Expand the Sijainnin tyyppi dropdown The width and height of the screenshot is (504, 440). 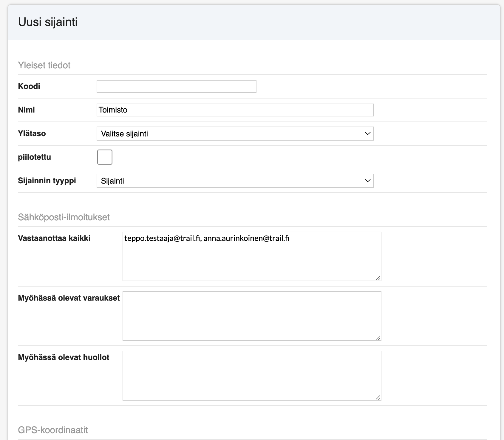click(x=235, y=181)
